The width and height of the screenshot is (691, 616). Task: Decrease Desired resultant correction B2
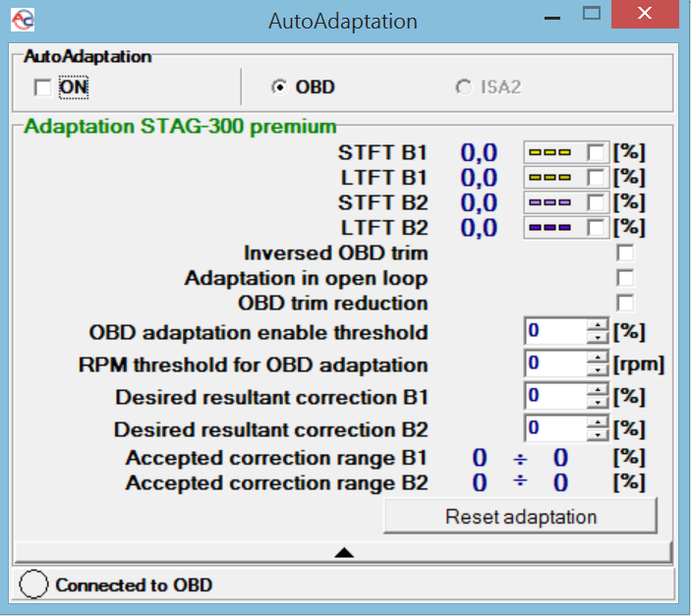[598, 434]
